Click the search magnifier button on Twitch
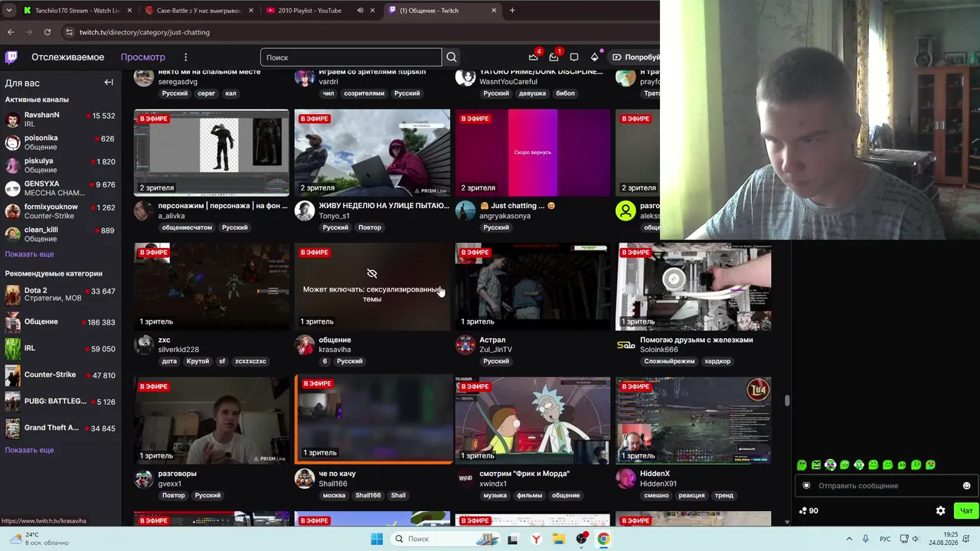 pyautogui.click(x=452, y=57)
